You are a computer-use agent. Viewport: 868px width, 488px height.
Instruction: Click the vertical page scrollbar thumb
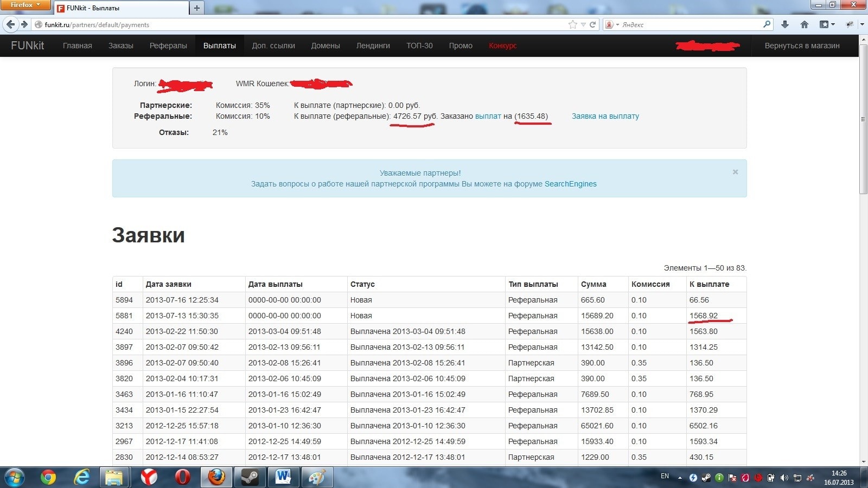click(863, 119)
